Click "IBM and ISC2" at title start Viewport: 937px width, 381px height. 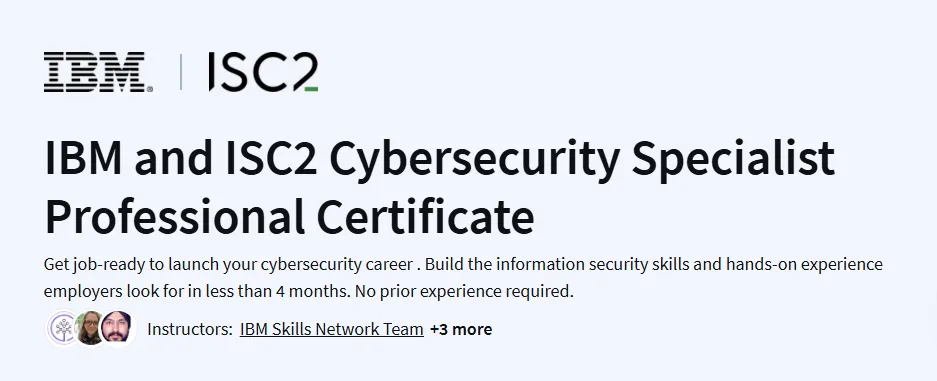tap(181, 159)
